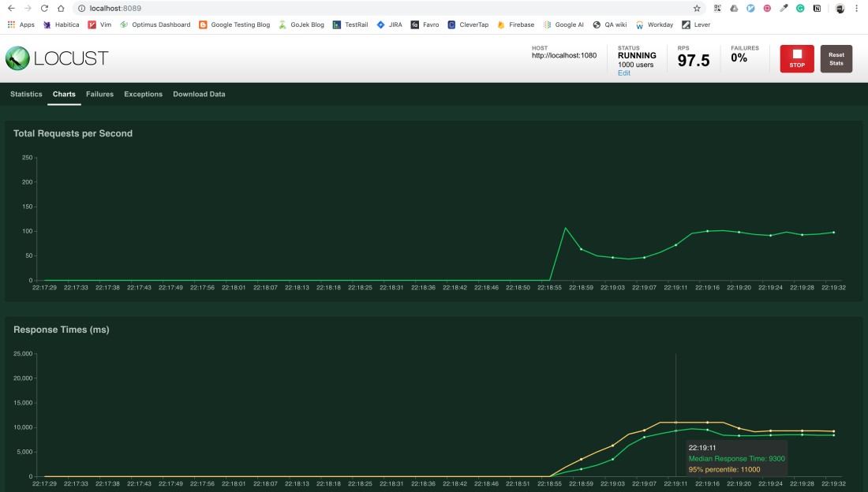Switch to the Statistics tab

(26, 94)
